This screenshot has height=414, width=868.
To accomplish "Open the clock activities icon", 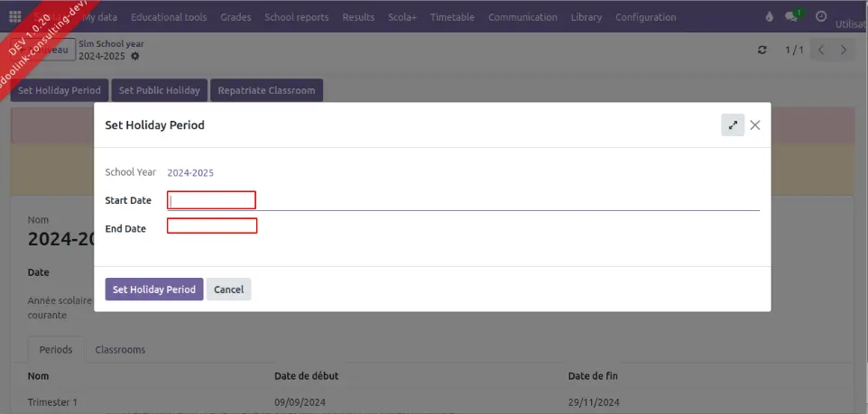I will click(820, 17).
